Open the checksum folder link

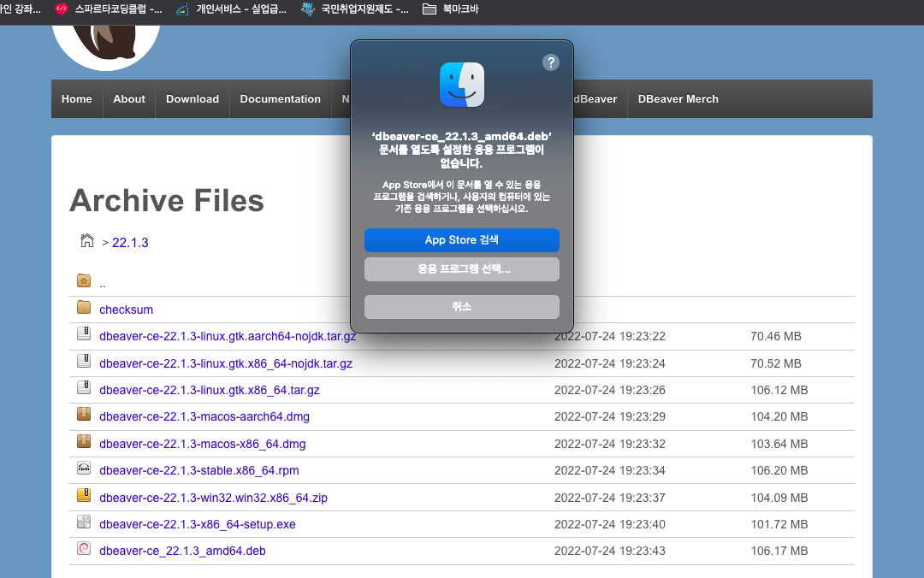point(126,310)
